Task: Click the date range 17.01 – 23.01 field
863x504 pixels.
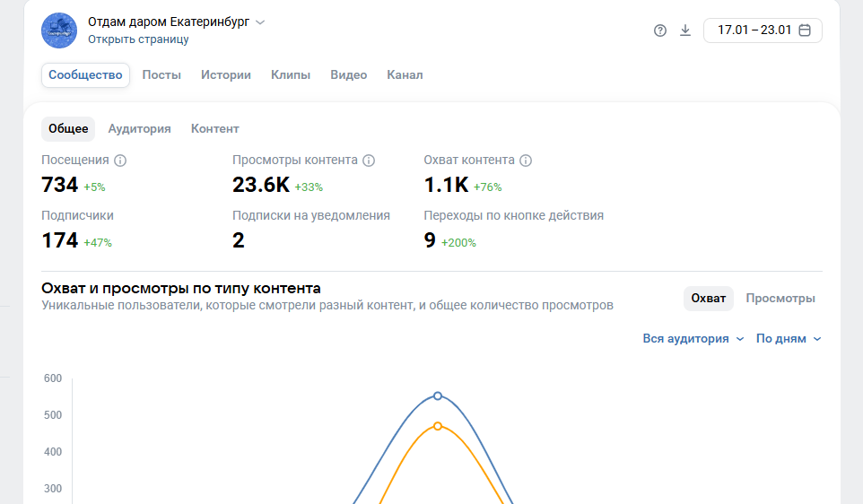Action: [x=754, y=30]
